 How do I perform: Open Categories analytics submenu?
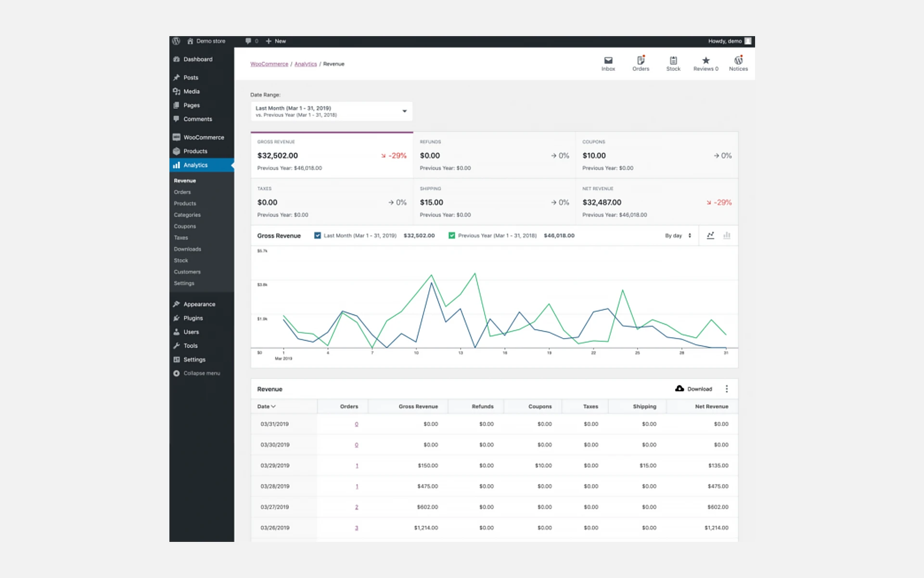(x=187, y=215)
